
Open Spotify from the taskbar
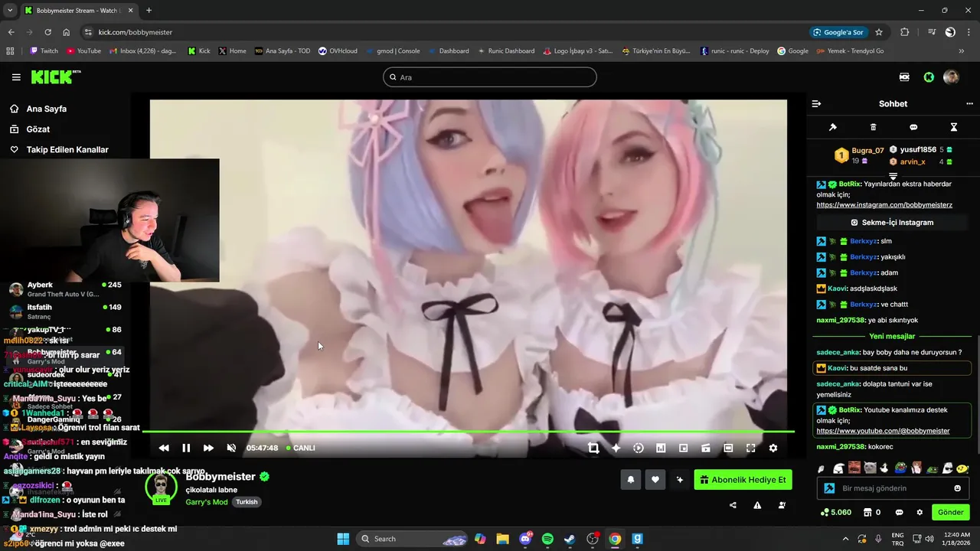click(547, 539)
